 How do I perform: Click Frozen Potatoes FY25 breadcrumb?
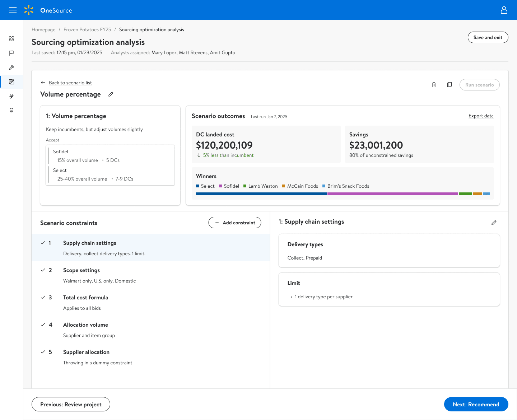87,29
